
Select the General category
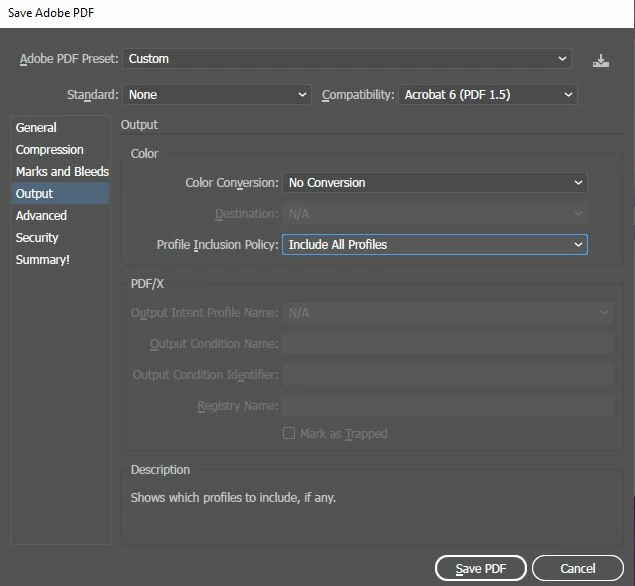60,128
